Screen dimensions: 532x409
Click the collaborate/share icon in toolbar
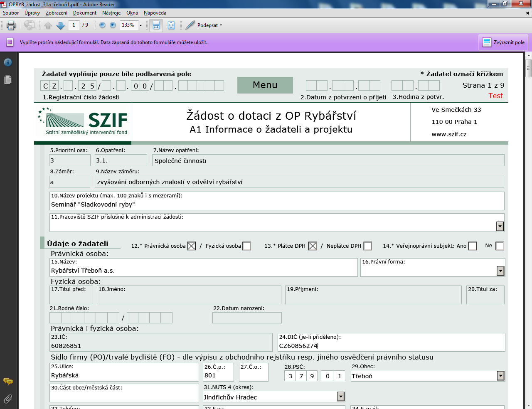point(29,25)
